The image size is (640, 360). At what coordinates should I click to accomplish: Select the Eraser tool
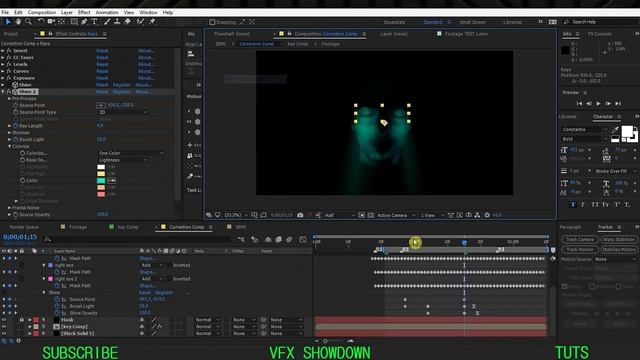127,22
